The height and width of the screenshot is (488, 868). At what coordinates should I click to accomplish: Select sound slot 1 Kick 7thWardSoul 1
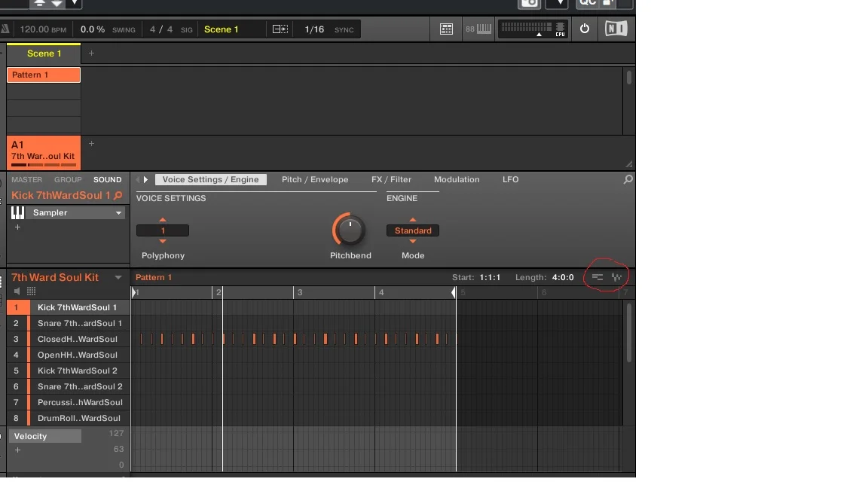68,307
